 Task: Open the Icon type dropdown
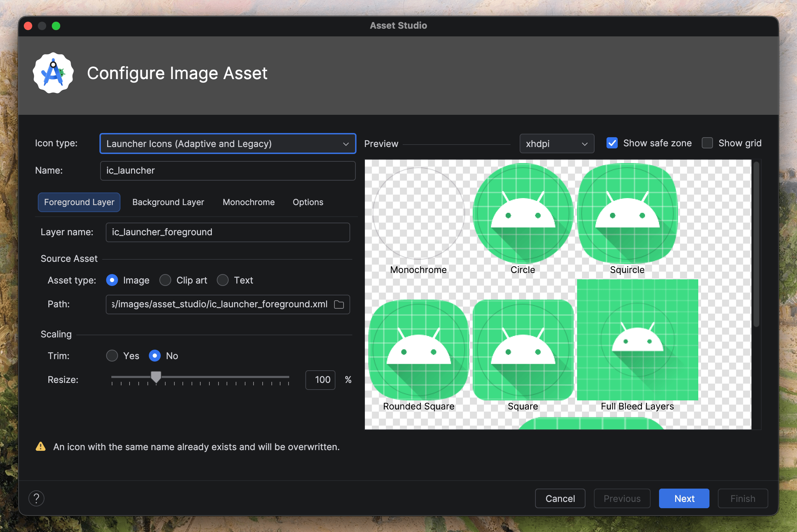tap(228, 143)
